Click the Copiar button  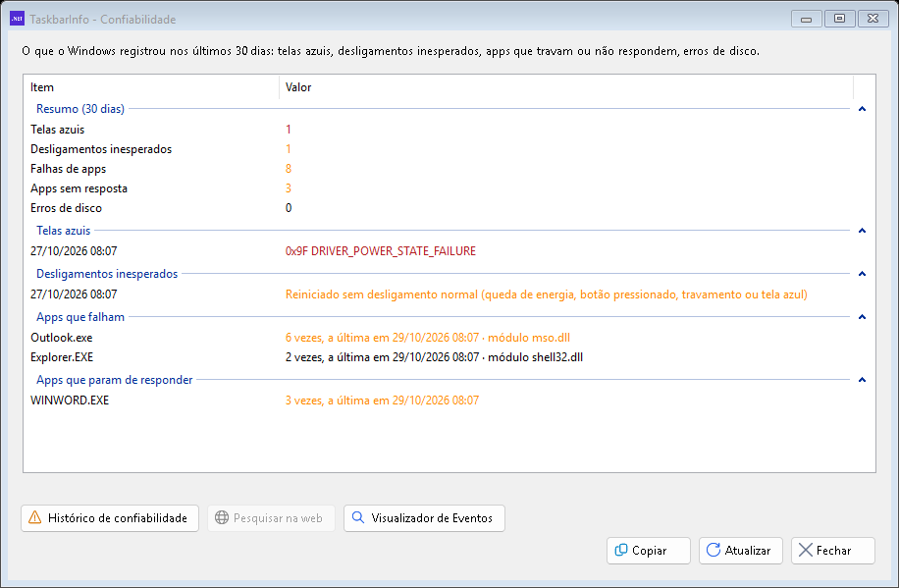(649, 550)
